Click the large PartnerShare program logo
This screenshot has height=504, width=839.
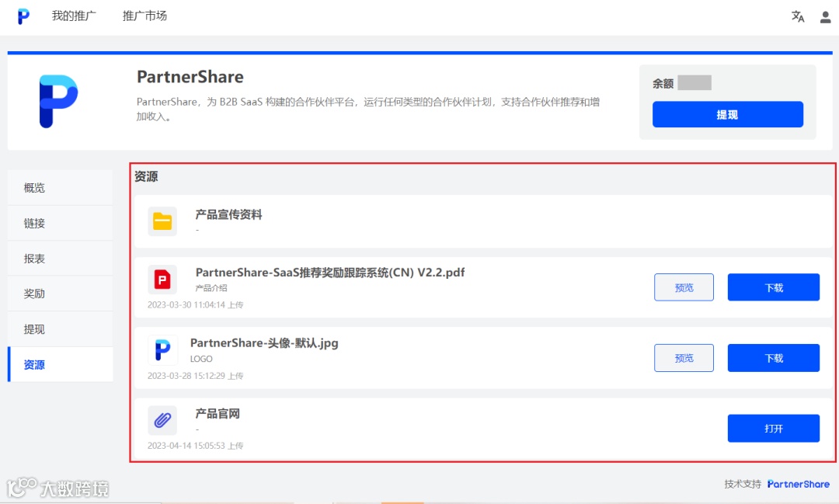58,101
